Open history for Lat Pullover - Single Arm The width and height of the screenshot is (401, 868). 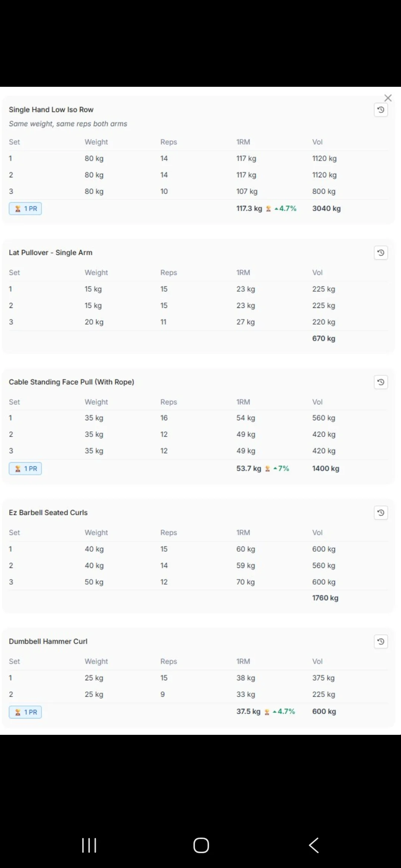(381, 253)
